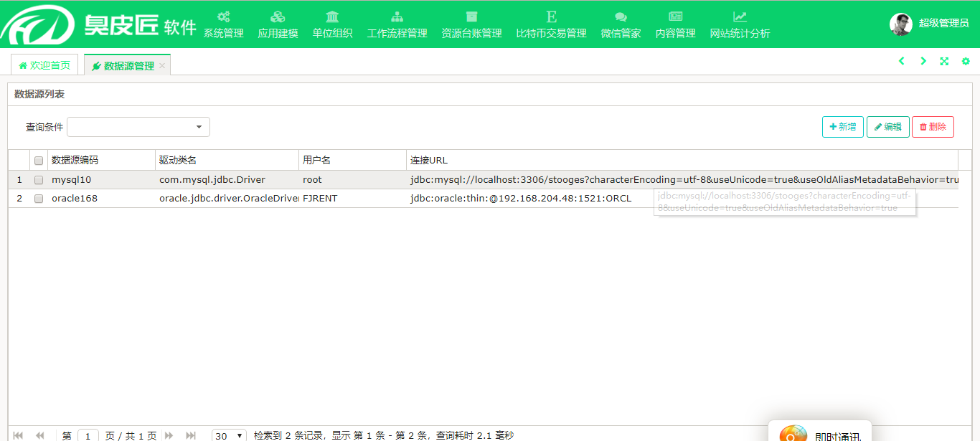Viewport: 980px width, 441px height.
Task: Switch to the 欢迎首页 tab
Action: 44,65
